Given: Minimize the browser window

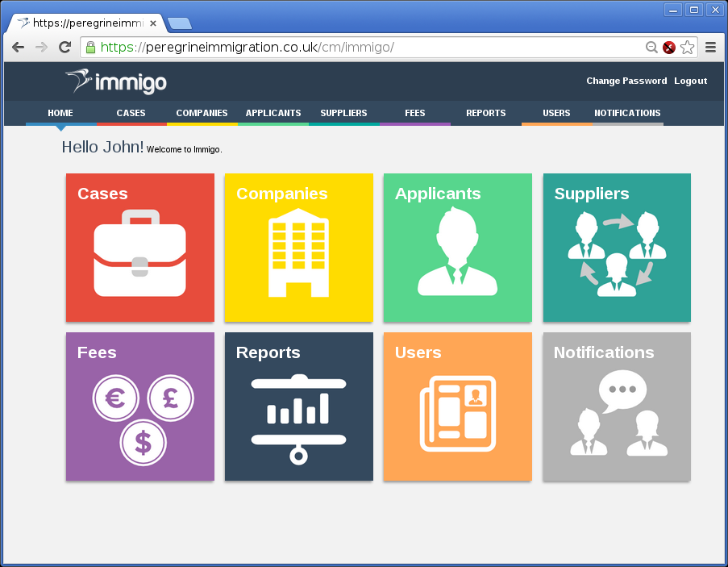Looking at the screenshot, I should click(x=673, y=10).
